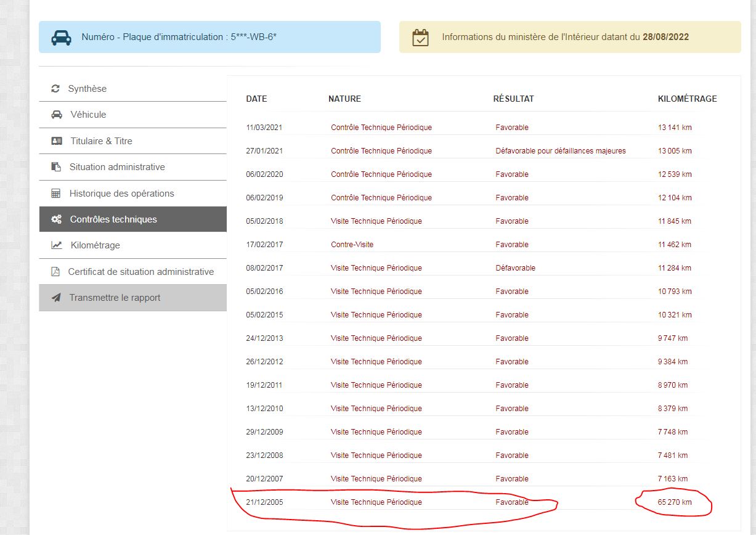This screenshot has height=535, width=756.
Task: Switch to the Kilométrage section
Action: (95, 245)
